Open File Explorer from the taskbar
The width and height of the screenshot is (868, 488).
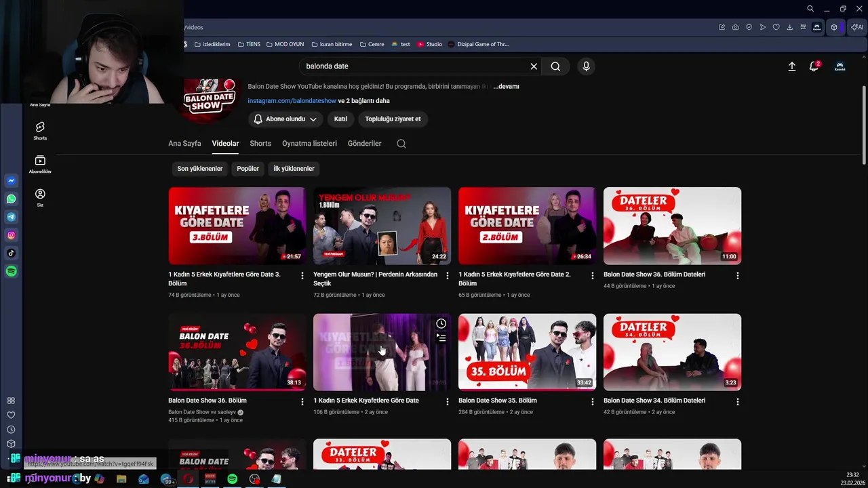pyautogui.click(x=121, y=479)
